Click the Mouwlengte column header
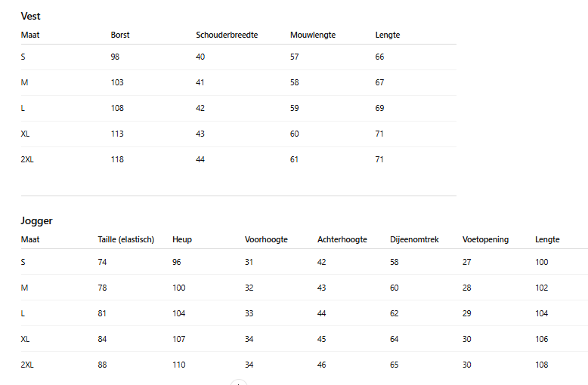The height and width of the screenshot is (385, 588). tap(313, 35)
